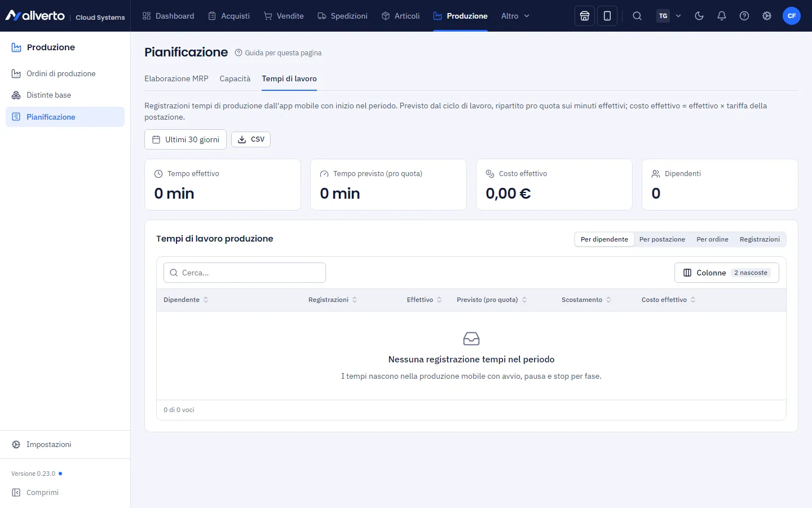Open Ordini di produzione in sidebar

click(x=65, y=73)
